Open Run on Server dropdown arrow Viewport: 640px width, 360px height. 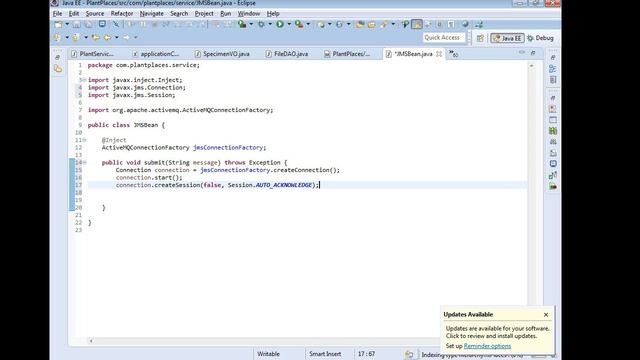coord(251,24)
